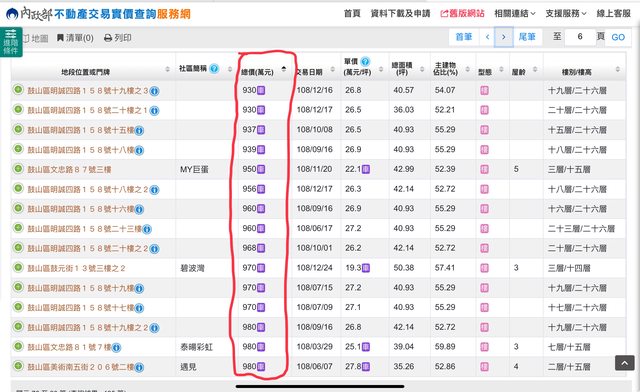
Task: Expand the 支援服務 dropdown menu
Action: coord(566,13)
